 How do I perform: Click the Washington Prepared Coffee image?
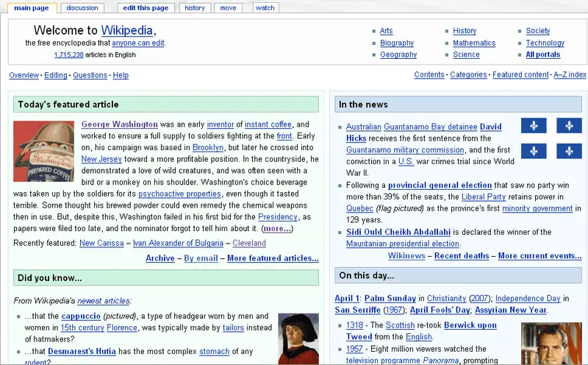(x=43, y=152)
